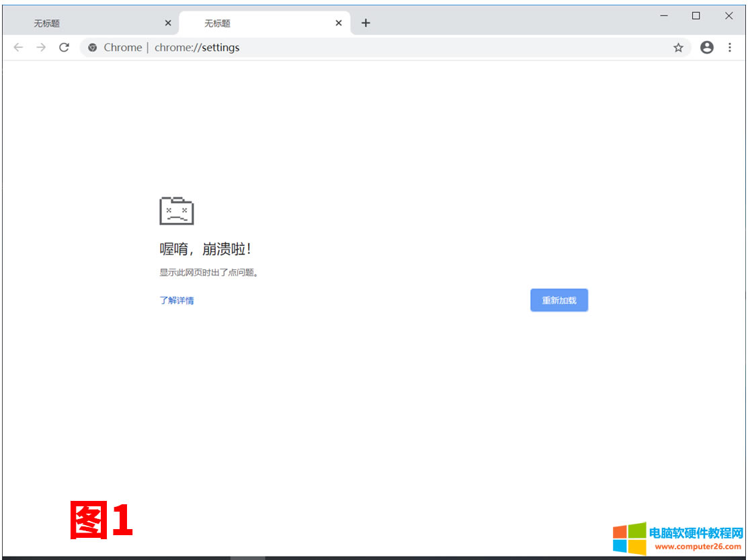This screenshot has height=560, width=750.
Task: Click the empty space in the tab strip
Action: click(x=504, y=22)
